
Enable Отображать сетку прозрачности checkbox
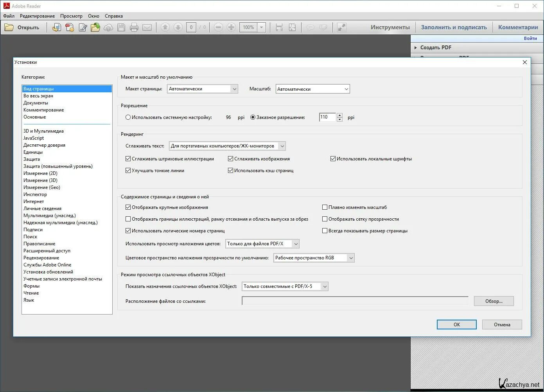tap(325, 219)
